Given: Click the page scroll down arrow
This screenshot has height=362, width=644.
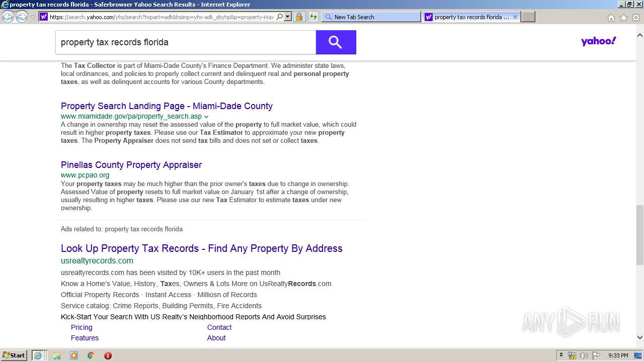Looking at the screenshot, I should [639, 337].
